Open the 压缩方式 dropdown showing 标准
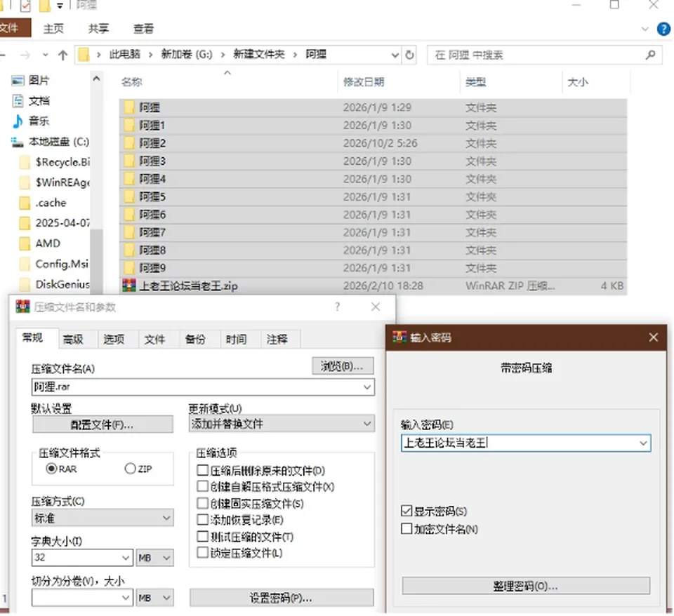Image resolution: width=674 pixels, height=616 pixels. (103, 518)
